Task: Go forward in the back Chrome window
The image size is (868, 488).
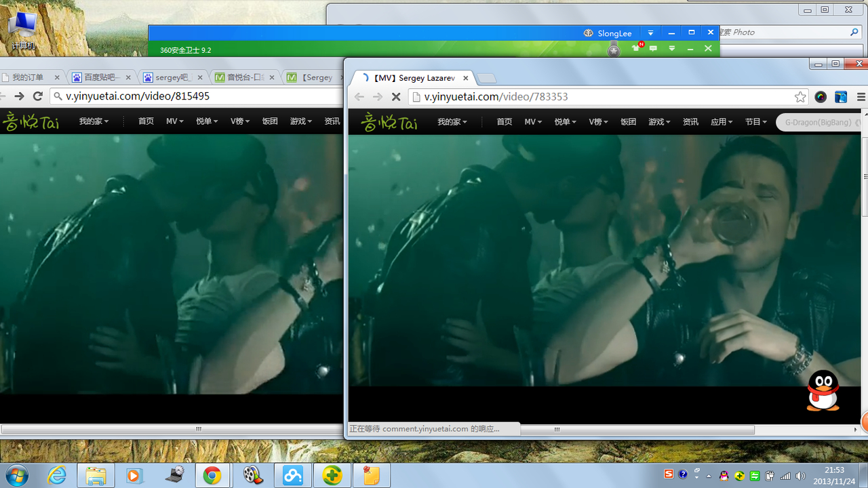Action: point(19,96)
